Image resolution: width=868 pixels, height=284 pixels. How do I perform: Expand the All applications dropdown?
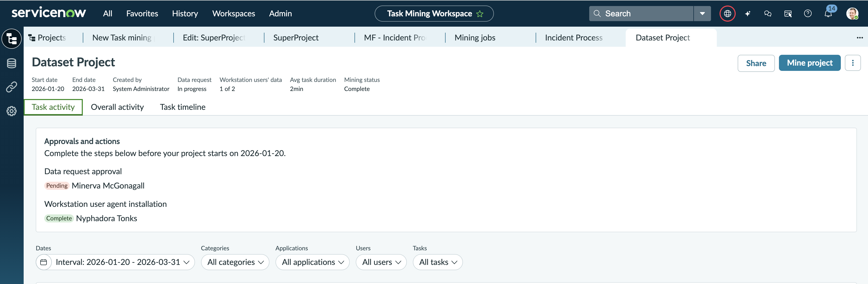tap(312, 262)
